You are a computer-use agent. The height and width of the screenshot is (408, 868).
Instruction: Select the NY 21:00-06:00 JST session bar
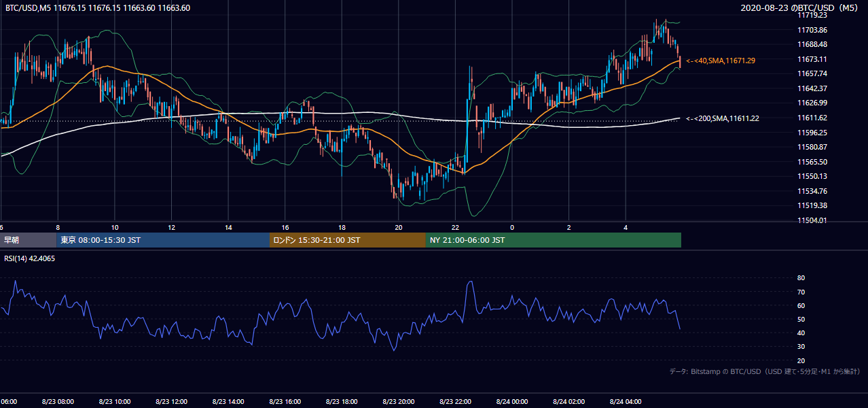pos(554,240)
